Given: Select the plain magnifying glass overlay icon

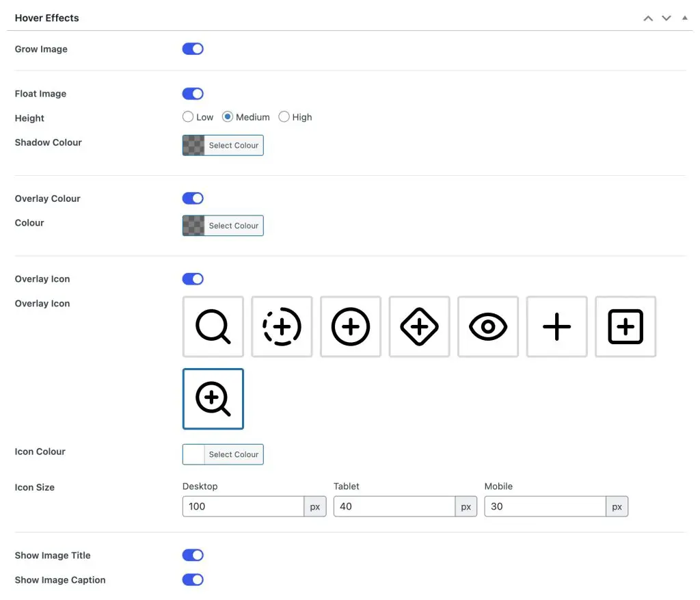Looking at the screenshot, I should (x=213, y=326).
